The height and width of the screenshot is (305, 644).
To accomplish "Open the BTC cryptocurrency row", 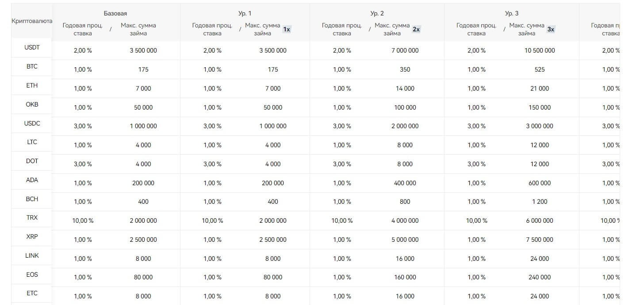I will pos(32,67).
